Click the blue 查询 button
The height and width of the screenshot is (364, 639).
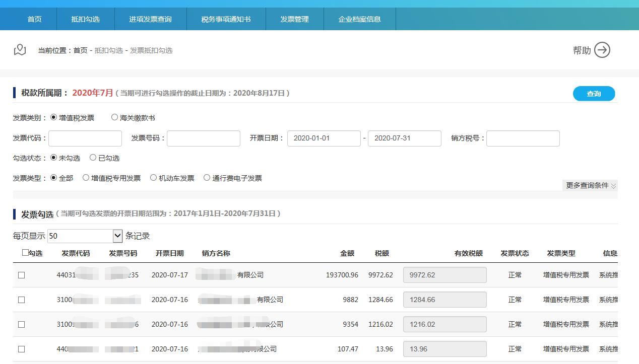coord(594,94)
